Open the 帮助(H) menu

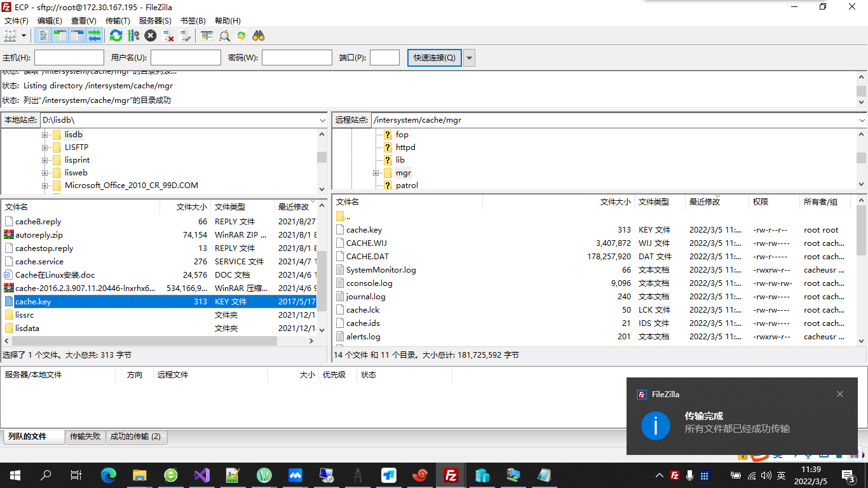coord(227,21)
